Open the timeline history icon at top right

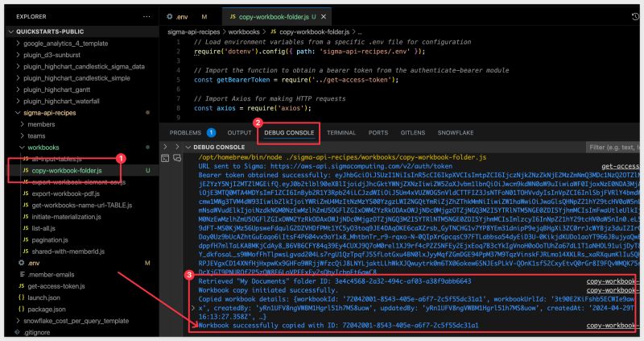tap(635, 16)
